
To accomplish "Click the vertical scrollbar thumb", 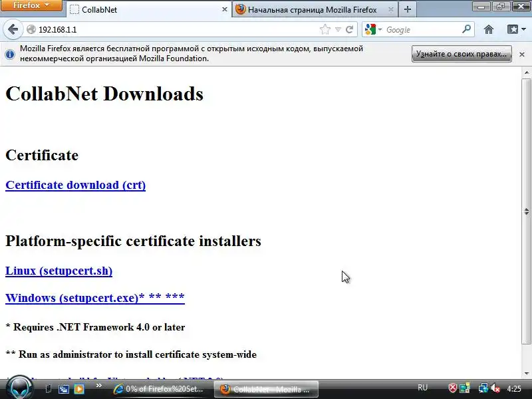I will coord(527,211).
